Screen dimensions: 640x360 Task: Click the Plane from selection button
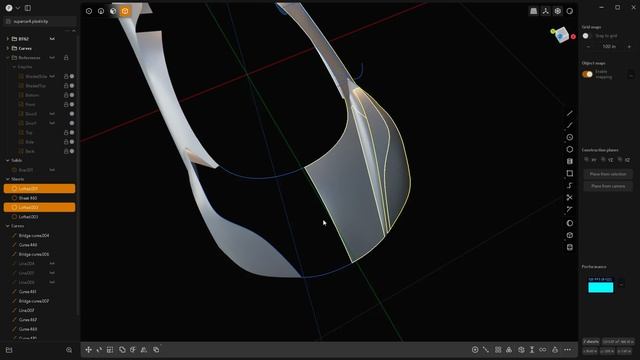click(x=608, y=174)
